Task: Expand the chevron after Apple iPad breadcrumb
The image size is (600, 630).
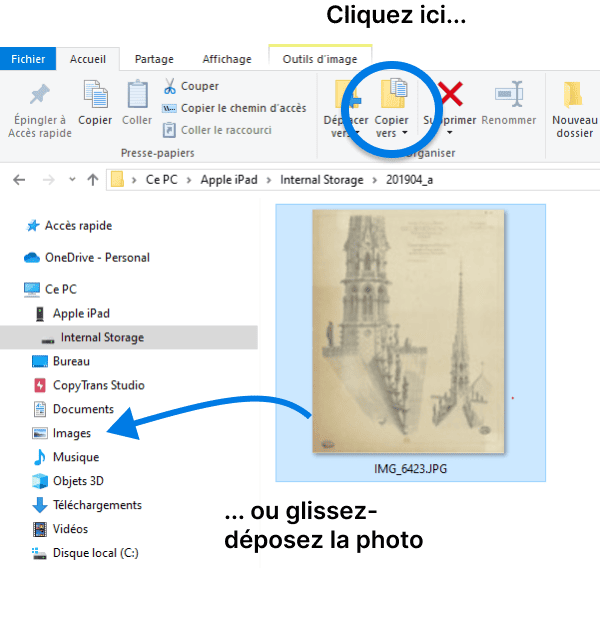Action: (x=269, y=180)
